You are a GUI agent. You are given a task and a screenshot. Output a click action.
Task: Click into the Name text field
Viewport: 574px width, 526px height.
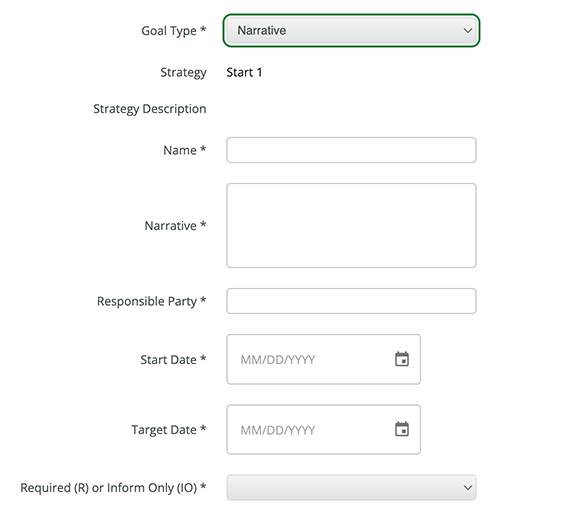tap(351, 150)
